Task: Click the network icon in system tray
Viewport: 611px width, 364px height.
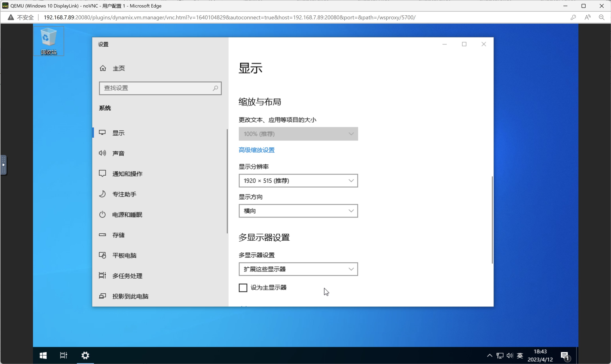Action: pyautogui.click(x=500, y=355)
